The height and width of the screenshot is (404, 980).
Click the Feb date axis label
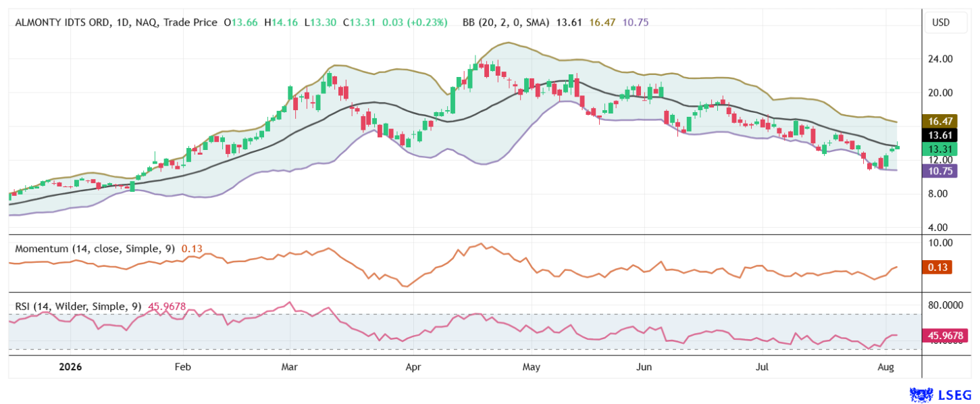(x=182, y=367)
